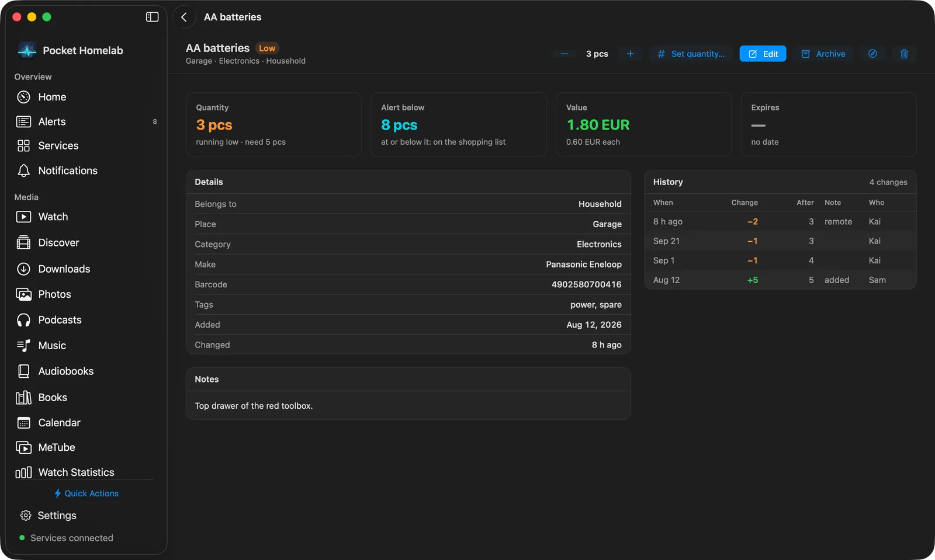
Task: Open Set quantity dialog
Action: tap(691, 54)
